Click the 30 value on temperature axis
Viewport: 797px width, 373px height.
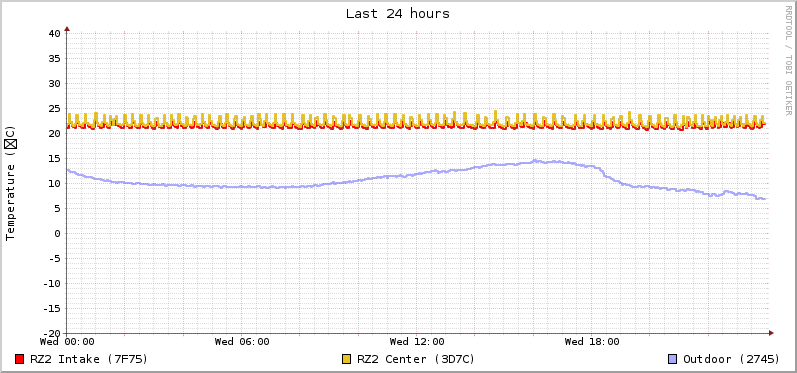point(55,83)
